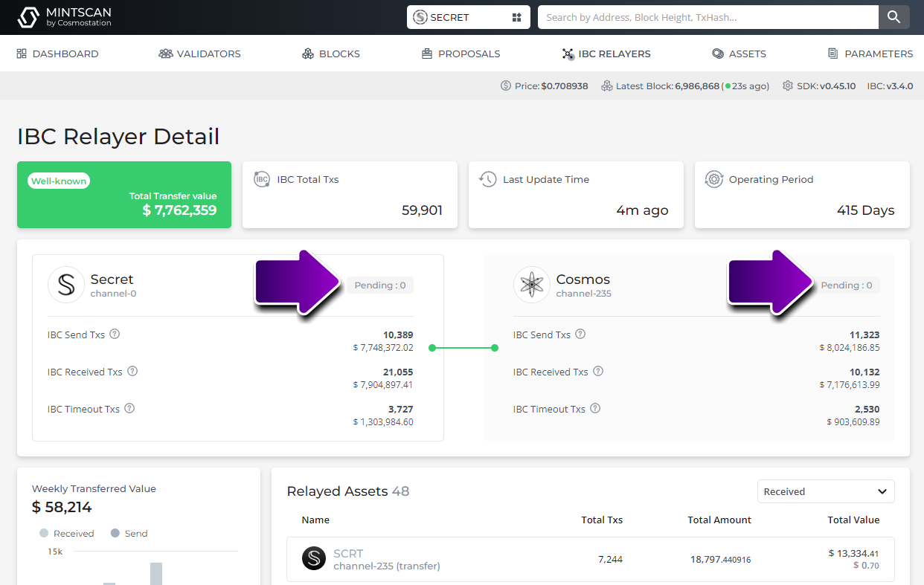This screenshot has width=924, height=585.
Task: Click the Secret chain logo
Action: 66,285
